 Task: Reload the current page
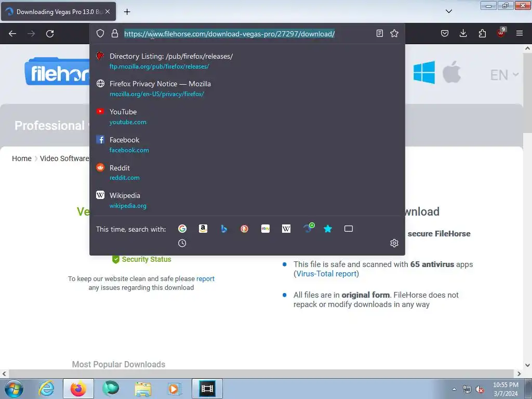(50, 34)
